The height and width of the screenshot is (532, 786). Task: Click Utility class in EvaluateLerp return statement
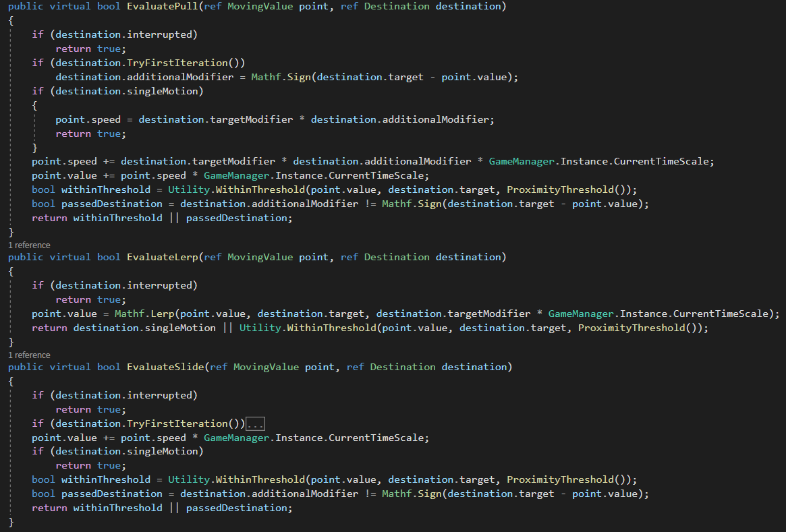(260, 328)
